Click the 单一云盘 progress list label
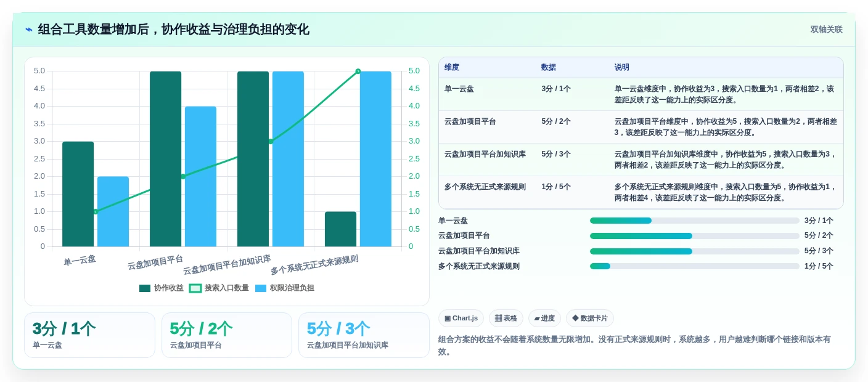Screen dimensions: 868x382 coord(453,221)
